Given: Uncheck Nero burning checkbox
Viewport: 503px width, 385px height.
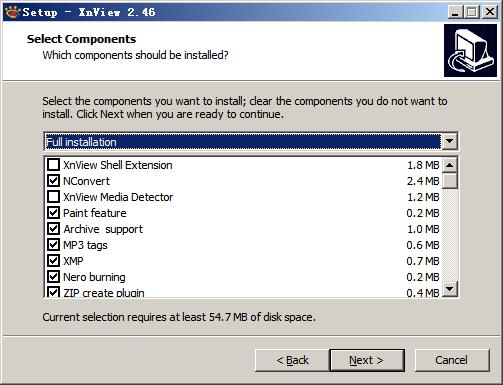Looking at the screenshot, I should click(x=53, y=277).
